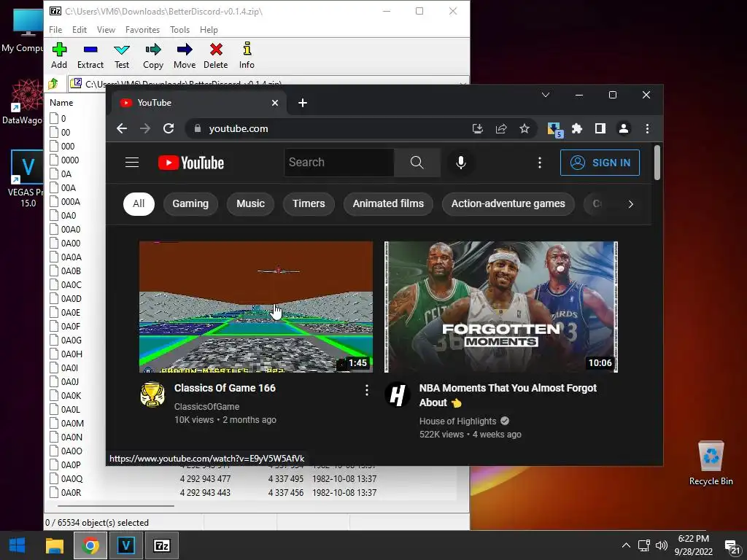The image size is (747, 560).
Task: Open the File menu in 7-Zip
Action: pyautogui.click(x=55, y=29)
